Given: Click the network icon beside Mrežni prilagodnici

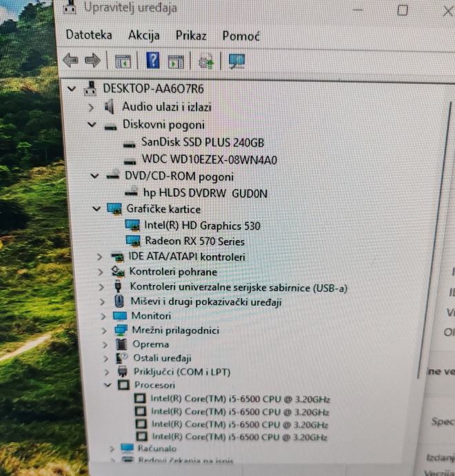Looking at the screenshot, I should [121, 330].
